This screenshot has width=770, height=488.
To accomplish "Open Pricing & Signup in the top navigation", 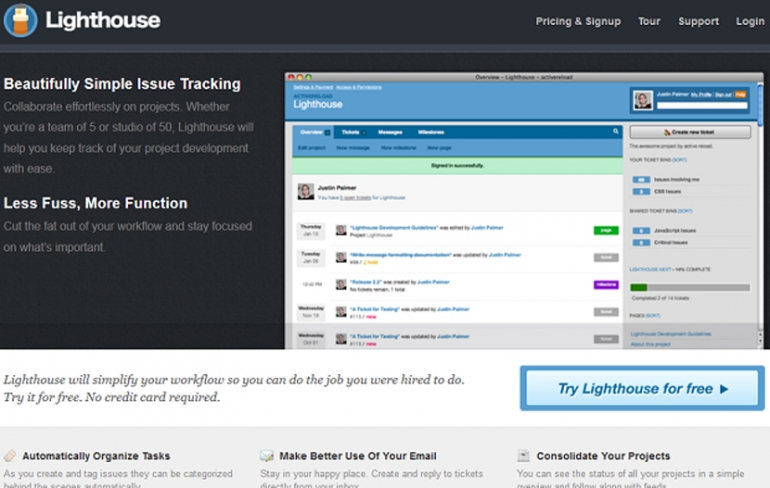I will [x=578, y=21].
